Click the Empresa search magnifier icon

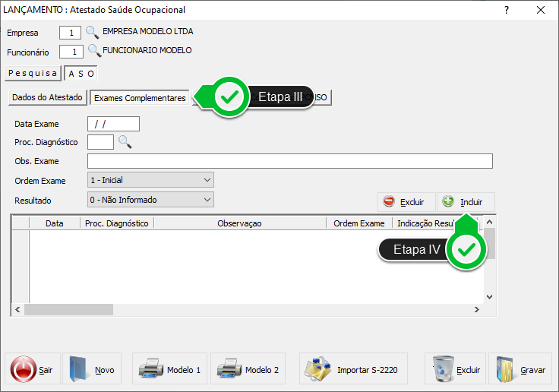coord(92,33)
